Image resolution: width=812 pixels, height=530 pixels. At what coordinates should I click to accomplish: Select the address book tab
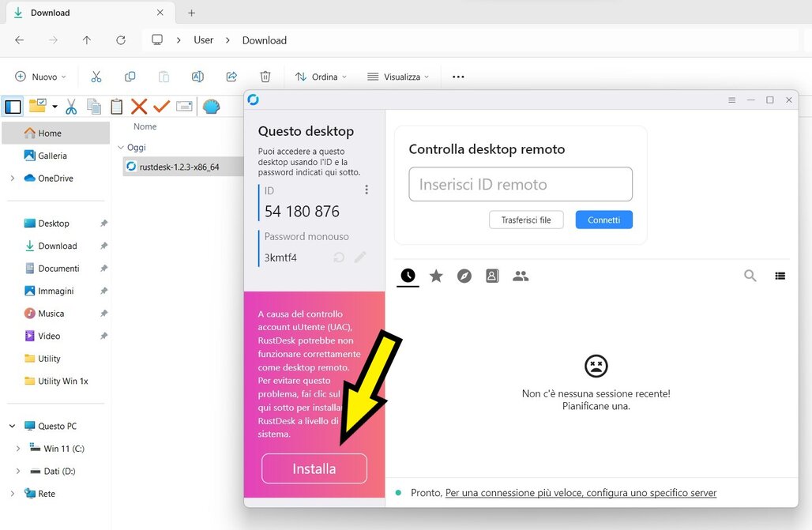click(x=492, y=276)
